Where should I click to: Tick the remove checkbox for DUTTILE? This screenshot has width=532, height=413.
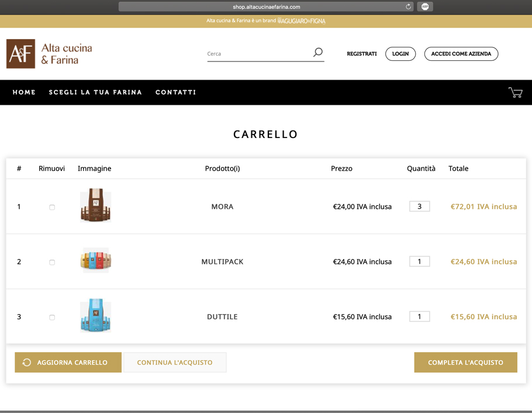tap(52, 317)
